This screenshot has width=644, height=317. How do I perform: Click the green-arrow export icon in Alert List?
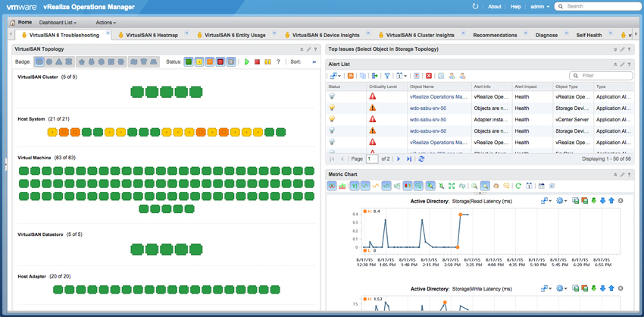coord(374,76)
